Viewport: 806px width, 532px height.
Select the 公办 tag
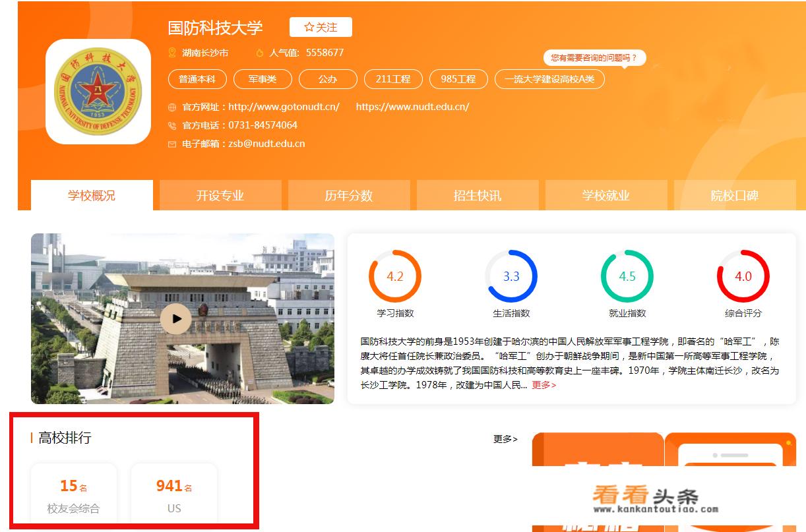328,79
